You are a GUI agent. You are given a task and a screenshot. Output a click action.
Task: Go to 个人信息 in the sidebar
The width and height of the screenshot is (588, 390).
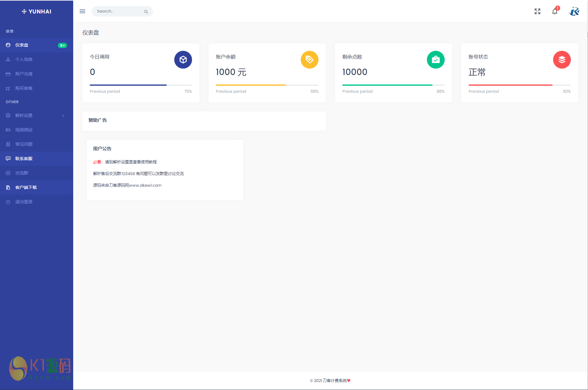click(x=24, y=59)
